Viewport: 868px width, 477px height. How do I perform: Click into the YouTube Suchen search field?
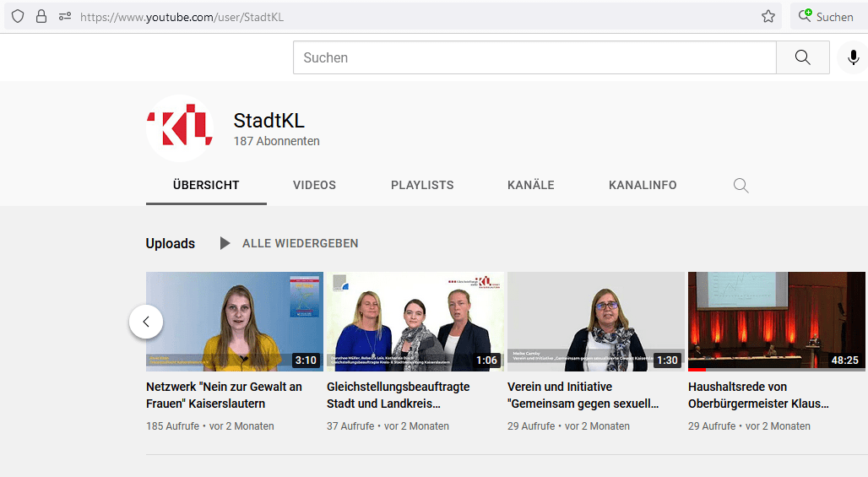point(534,57)
